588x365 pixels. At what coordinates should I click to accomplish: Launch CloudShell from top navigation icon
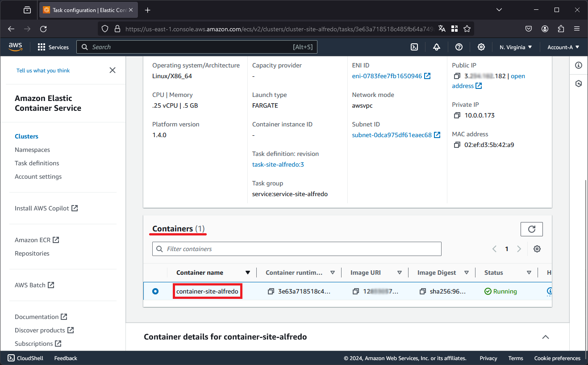click(x=414, y=47)
